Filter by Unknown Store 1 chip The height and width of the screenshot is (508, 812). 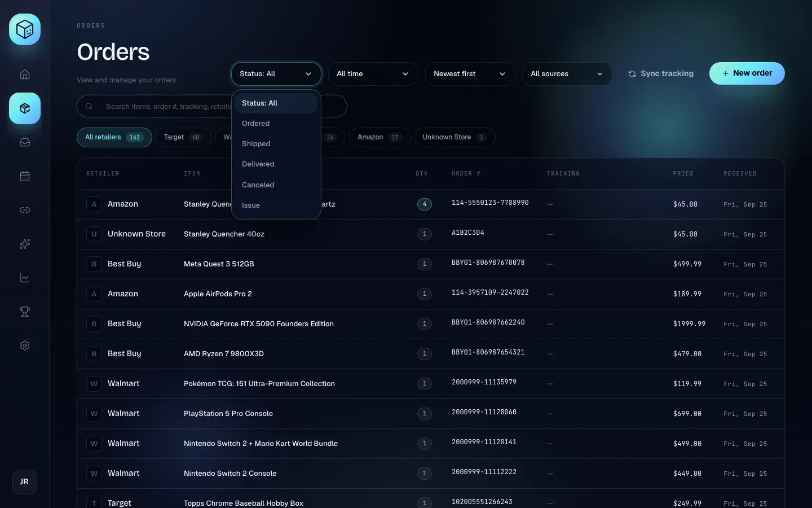tap(454, 137)
